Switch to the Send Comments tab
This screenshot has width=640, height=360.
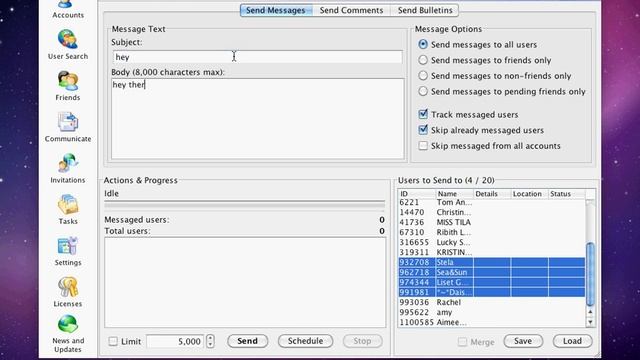pos(351,10)
